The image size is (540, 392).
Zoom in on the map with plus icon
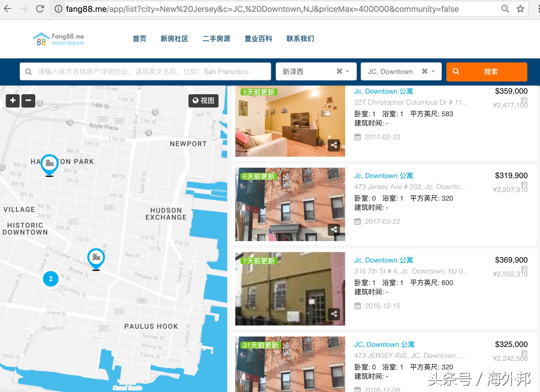point(12,100)
